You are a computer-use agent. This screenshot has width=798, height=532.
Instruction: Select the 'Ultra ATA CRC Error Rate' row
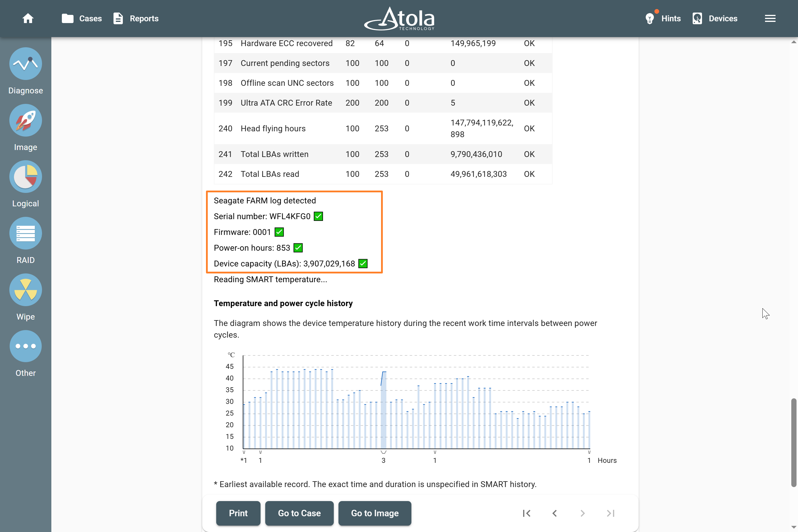tap(383, 103)
